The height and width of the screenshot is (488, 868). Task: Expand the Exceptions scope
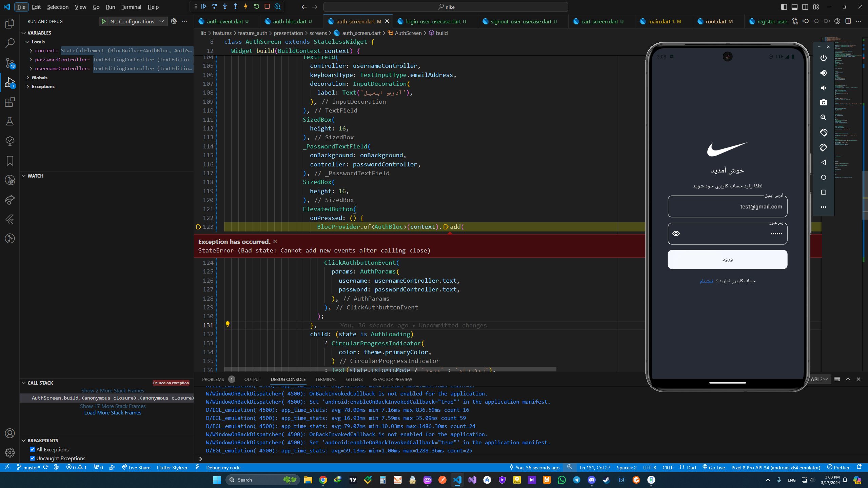click(x=28, y=86)
